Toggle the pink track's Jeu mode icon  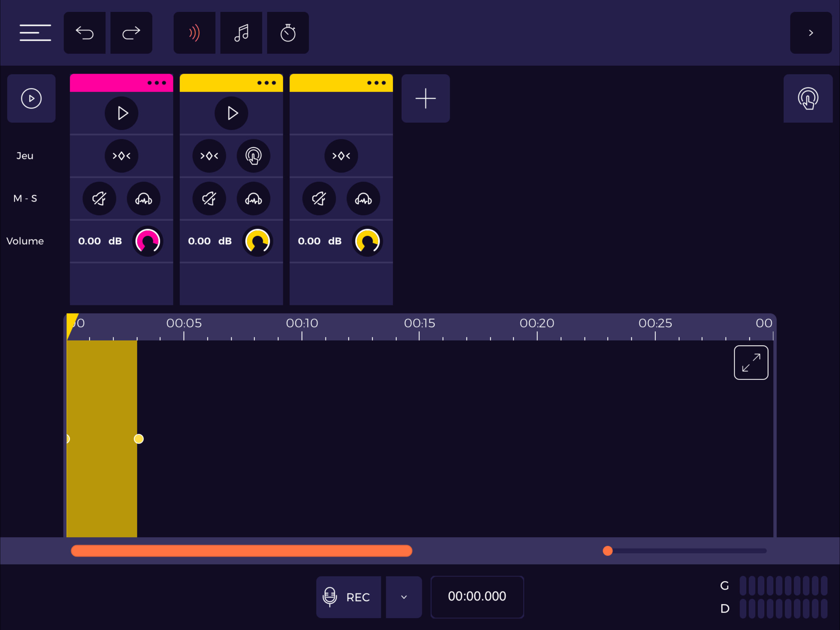tap(121, 156)
